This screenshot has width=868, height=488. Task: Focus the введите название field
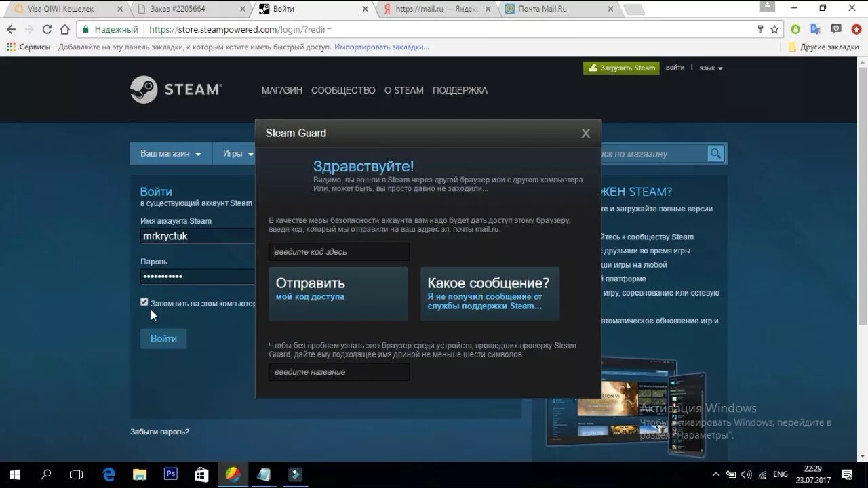click(x=339, y=372)
